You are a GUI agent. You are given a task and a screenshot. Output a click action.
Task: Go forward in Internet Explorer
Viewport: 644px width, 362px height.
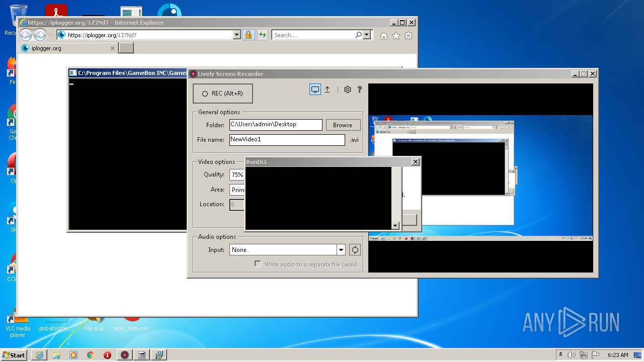pos(40,35)
